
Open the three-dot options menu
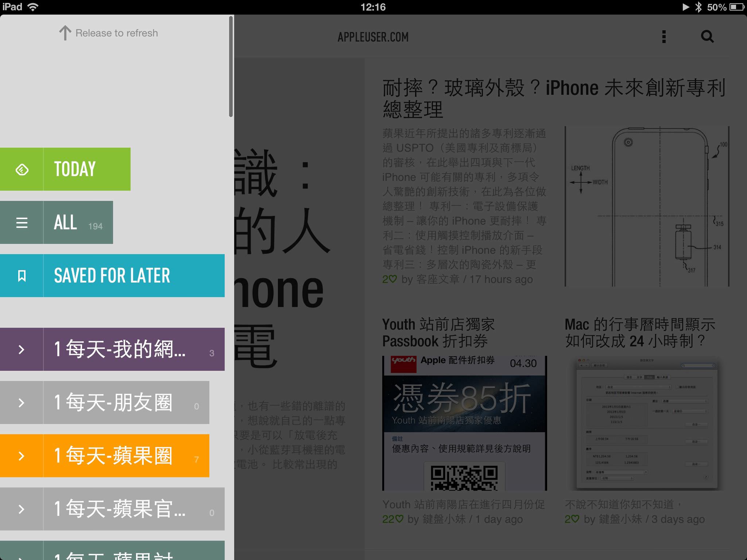click(x=664, y=37)
